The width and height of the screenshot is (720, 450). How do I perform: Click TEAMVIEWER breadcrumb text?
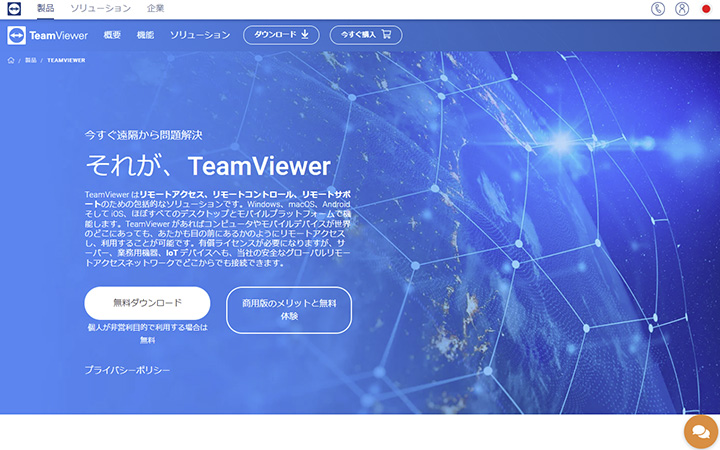[x=66, y=60]
